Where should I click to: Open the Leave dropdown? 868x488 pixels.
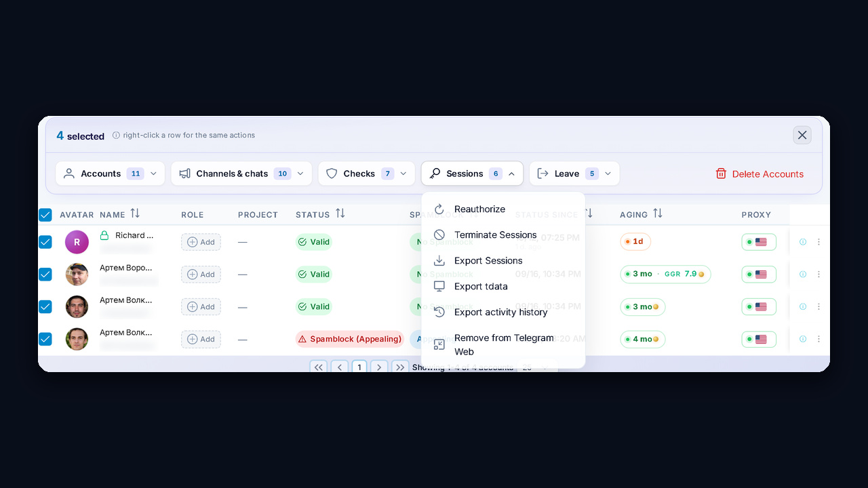[574, 174]
